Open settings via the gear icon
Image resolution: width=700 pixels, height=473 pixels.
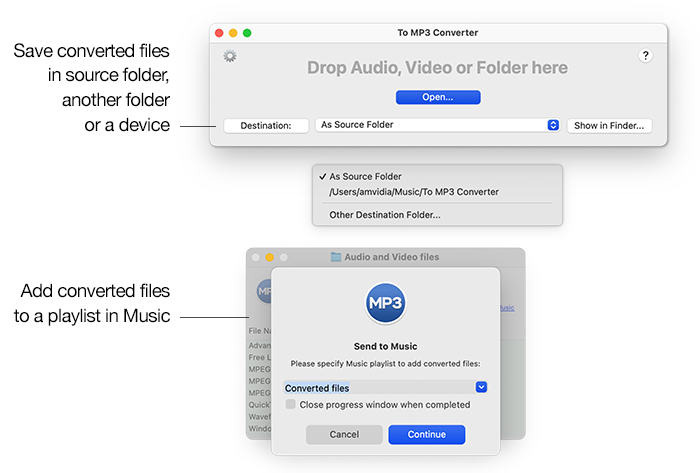click(x=230, y=56)
